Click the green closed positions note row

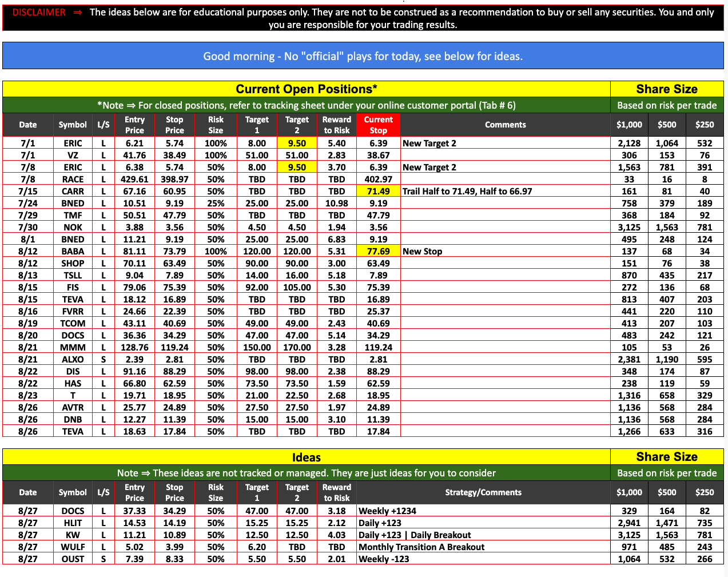[306, 105]
